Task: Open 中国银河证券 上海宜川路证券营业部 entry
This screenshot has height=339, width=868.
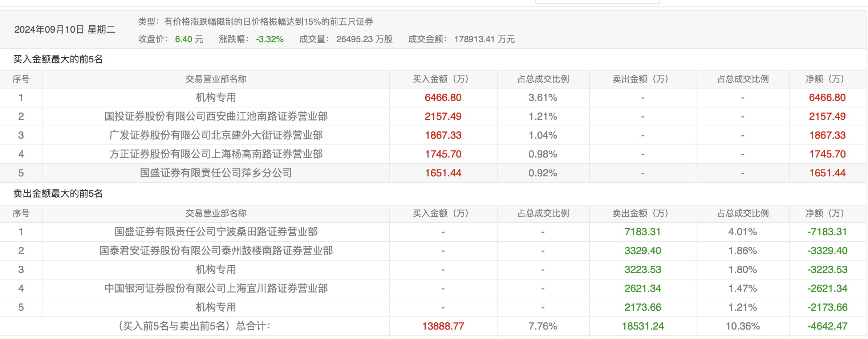Action: [216, 289]
